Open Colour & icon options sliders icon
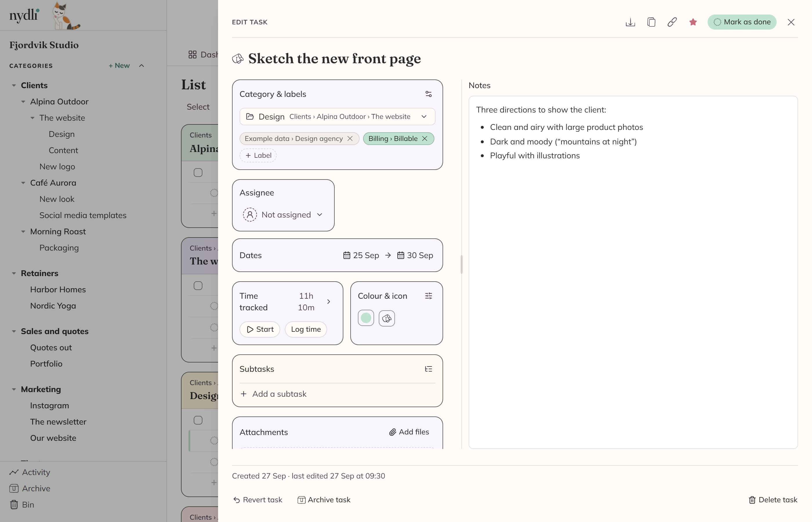The image size is (812, 522). tap(428, 296)
